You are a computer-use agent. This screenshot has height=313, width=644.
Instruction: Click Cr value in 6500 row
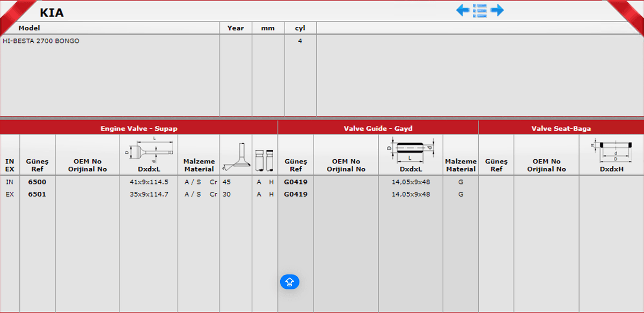tap(213, 182)
